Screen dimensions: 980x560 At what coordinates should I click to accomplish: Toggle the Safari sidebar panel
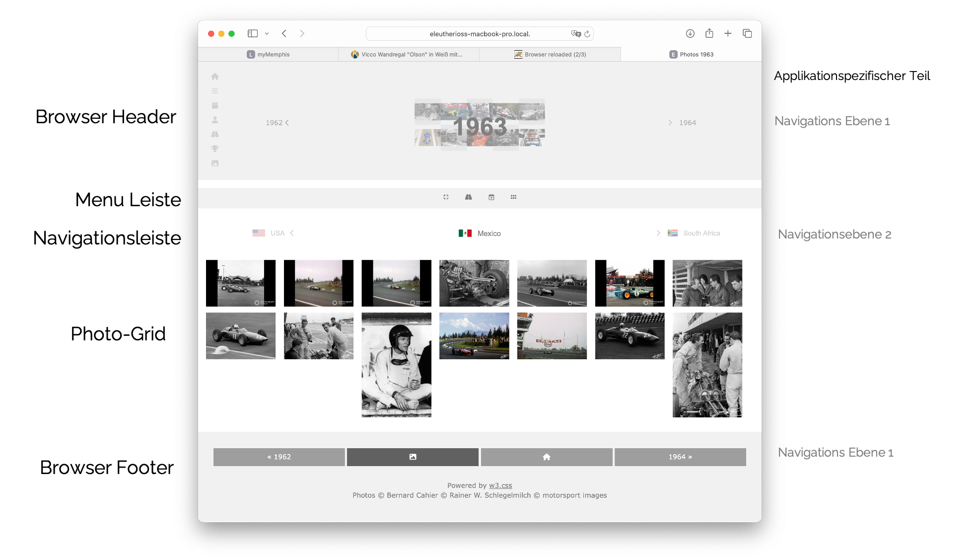click(252, 33)
